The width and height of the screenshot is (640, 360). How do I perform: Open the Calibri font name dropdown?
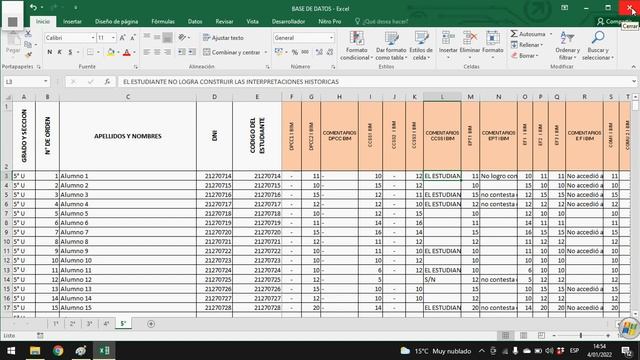click(93, 38)
